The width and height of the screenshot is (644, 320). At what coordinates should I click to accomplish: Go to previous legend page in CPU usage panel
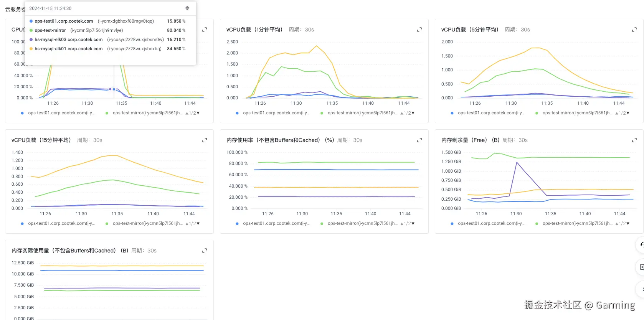(187, 113)
